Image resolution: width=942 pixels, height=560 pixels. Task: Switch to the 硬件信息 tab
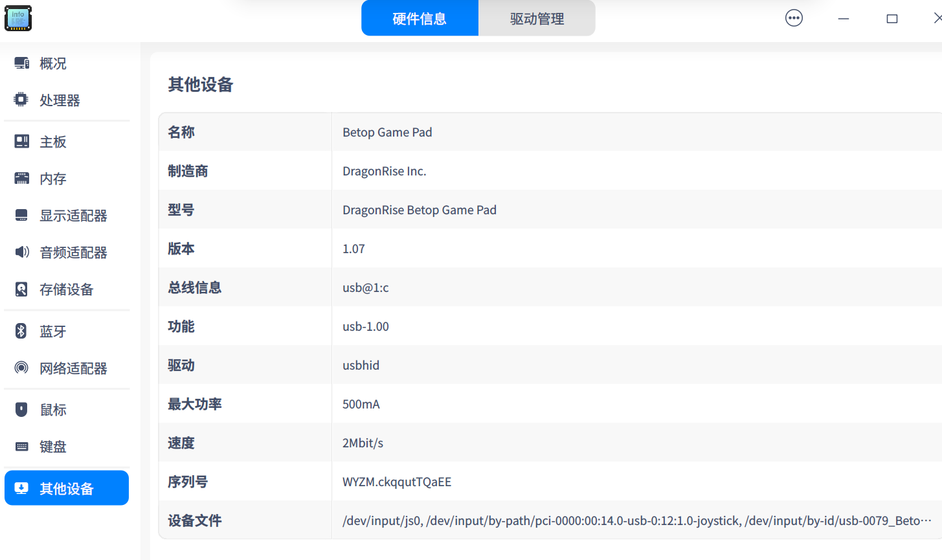click(420, 18)
